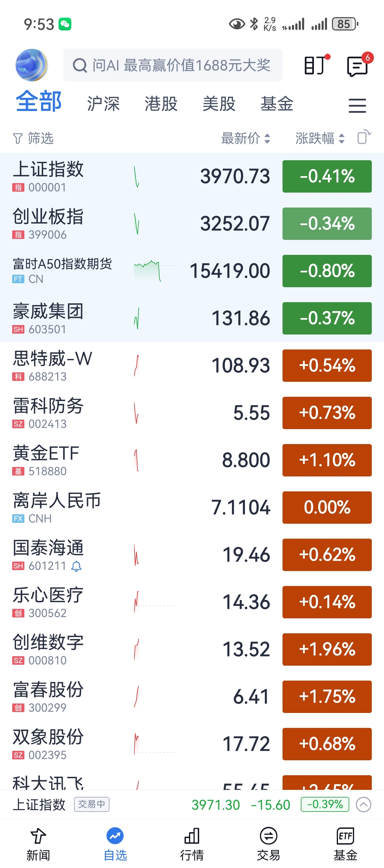Toggle 最新价 sort order
Image resolution: width=384 pixels, height=868 pixels.
pyautogui.click(x=246, y=138)
